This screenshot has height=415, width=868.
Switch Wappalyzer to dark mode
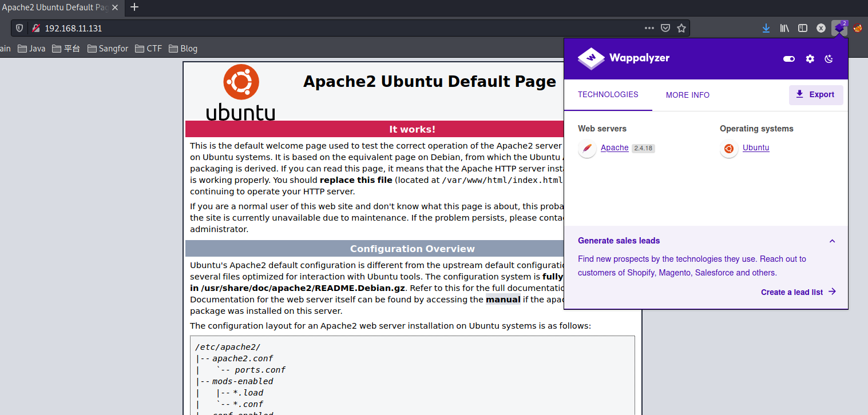tap(829, 59)
